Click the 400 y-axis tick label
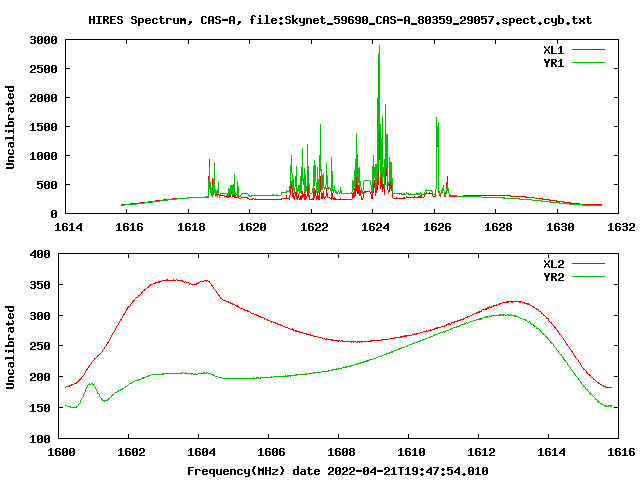This screenshot has width=640, height=480. click(x=40, y=254)
